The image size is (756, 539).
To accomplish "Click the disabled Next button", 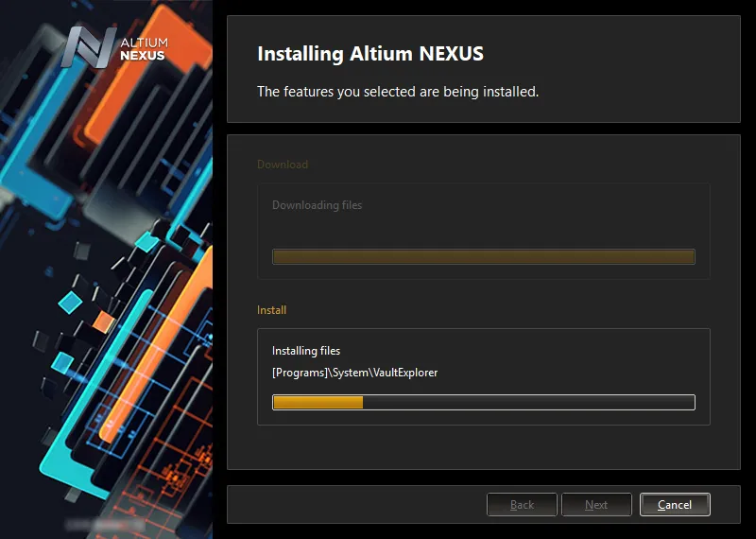I will [596, 504].
